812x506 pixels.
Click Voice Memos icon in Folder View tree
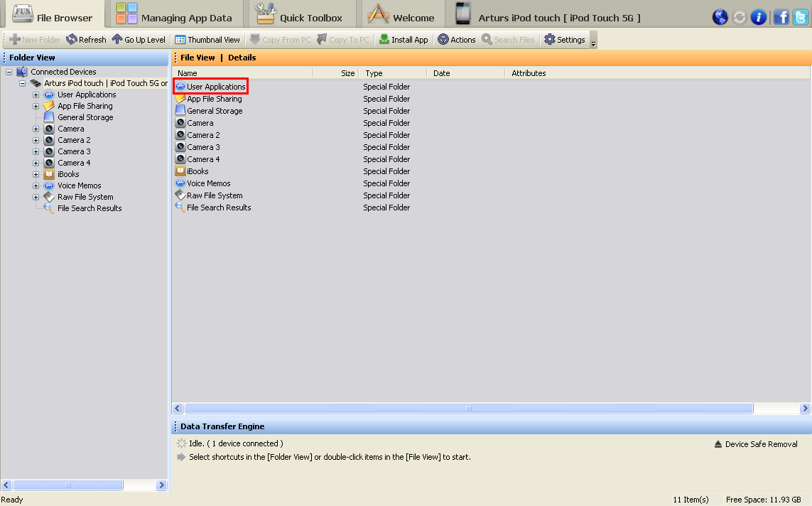49,185
